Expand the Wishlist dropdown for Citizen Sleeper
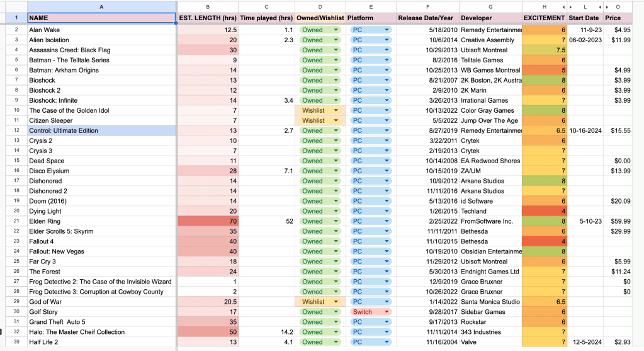Image resolution: width=644 pixels, height=351 pixels. click(336, 120)
